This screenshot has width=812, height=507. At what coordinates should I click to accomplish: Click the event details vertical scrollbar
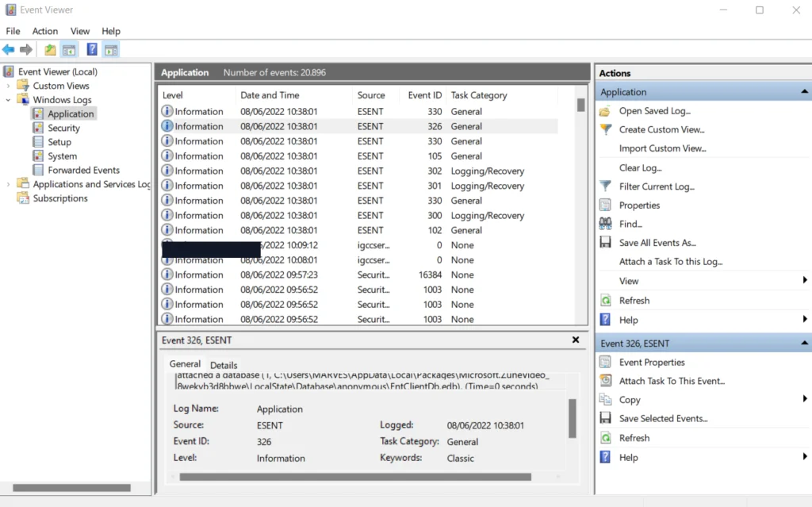pos(573,418)
